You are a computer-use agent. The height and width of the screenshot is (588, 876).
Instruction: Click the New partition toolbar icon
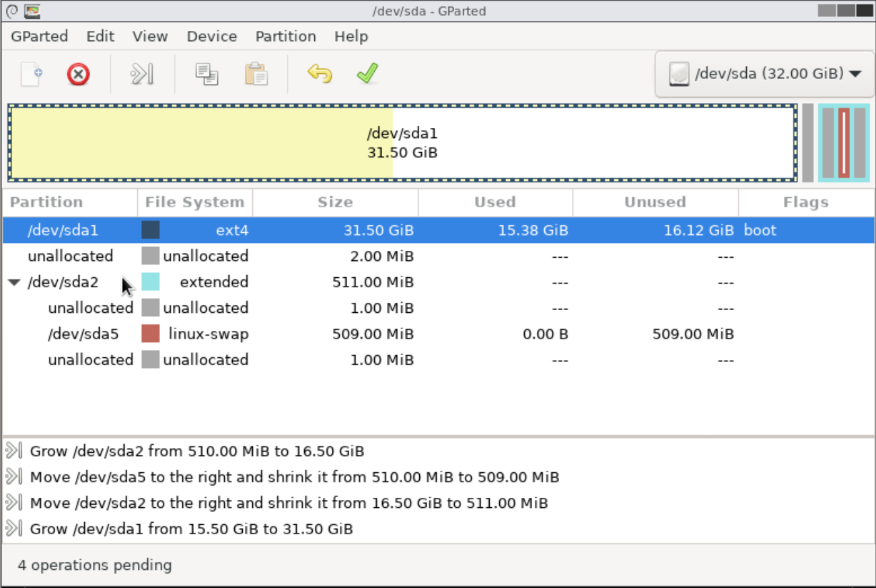[32, 74]
